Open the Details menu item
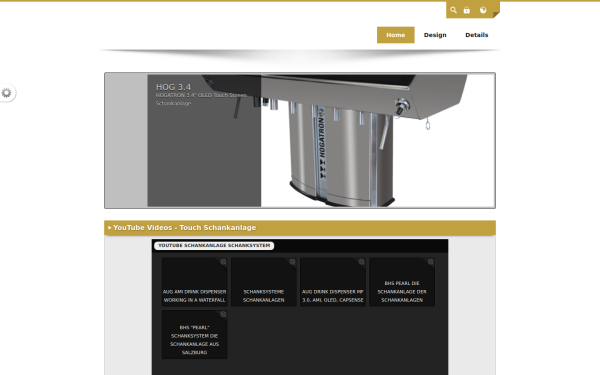This screenshot has width=600, height=375. pyautogui.click(x=477, y=35)
